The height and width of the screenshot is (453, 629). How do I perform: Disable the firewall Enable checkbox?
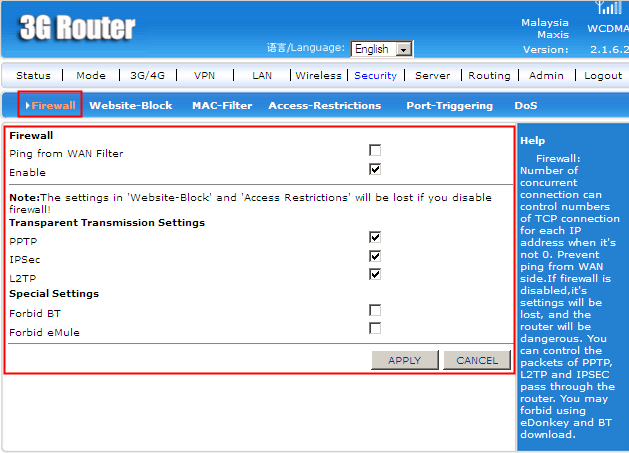(375, 170)
